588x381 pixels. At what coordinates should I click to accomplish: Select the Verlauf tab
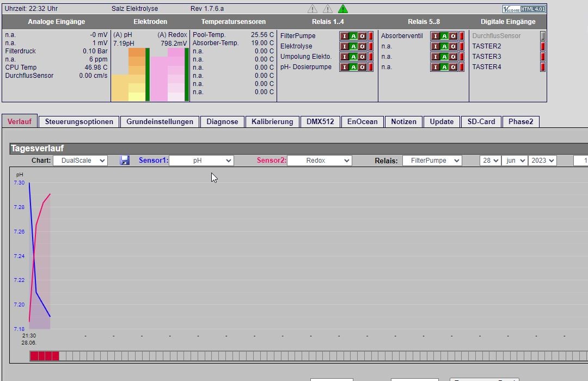pyautogui.click(x=20, y=121)
